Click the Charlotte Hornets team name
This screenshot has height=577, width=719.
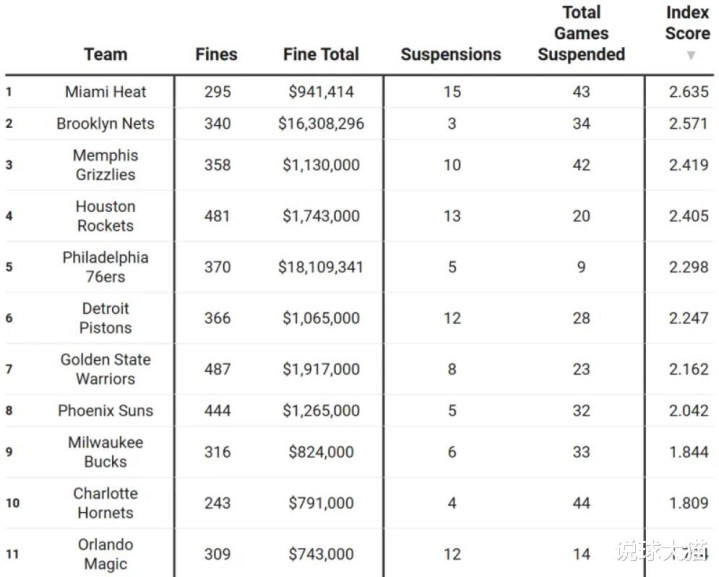coord(105,503)
